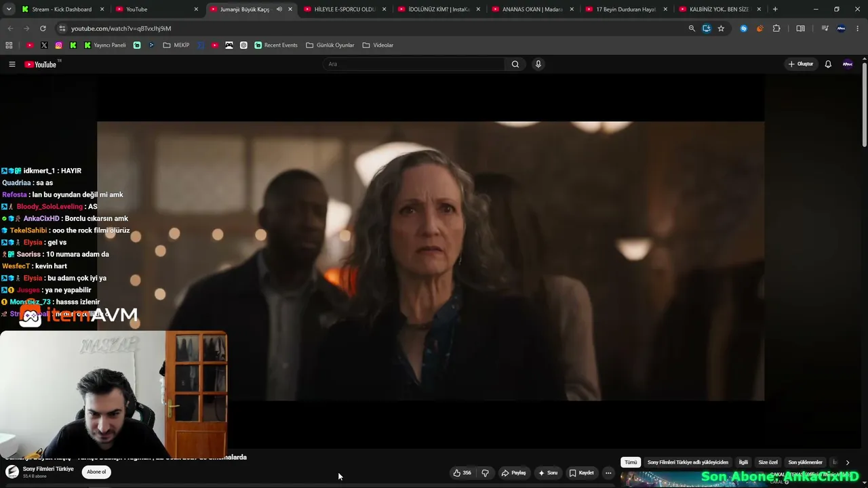
Task: Open the orange extension icon in toolbar
Action: point(759,28)
